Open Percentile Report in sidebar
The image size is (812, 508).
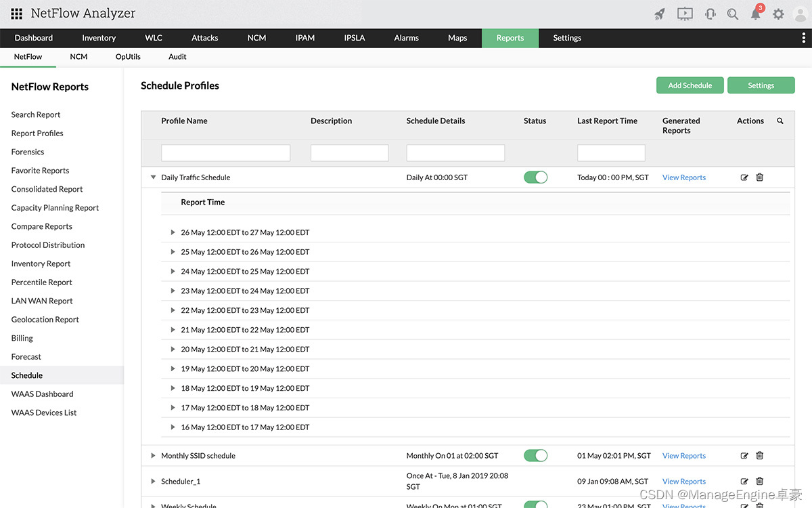click(42, 282)
